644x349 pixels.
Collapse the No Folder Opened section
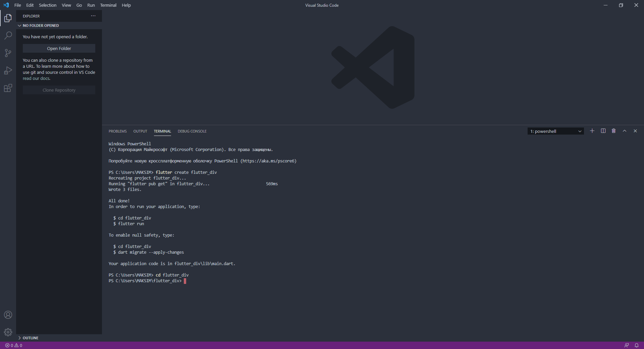[59, 26]
